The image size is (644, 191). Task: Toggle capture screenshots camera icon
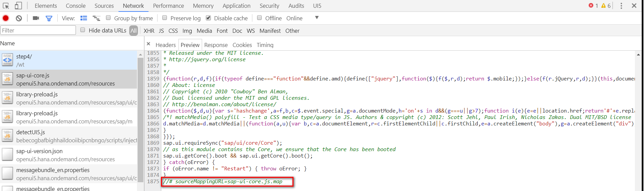click(36, 18)
